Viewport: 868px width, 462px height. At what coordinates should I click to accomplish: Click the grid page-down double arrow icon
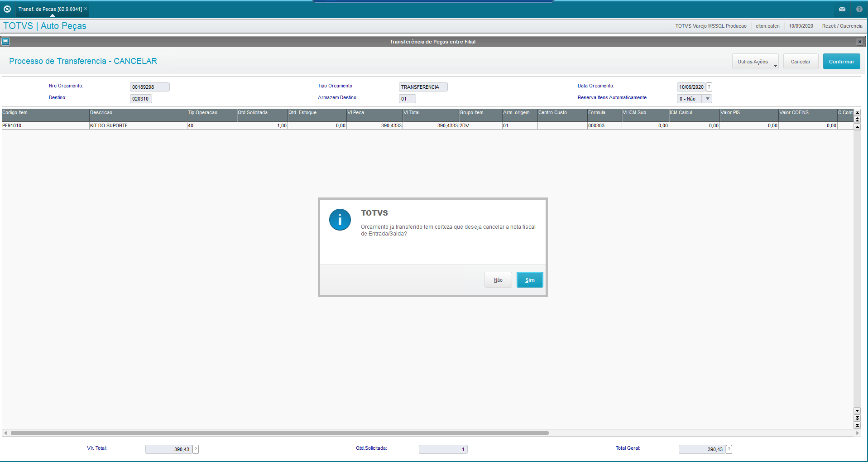pos(857,418)
